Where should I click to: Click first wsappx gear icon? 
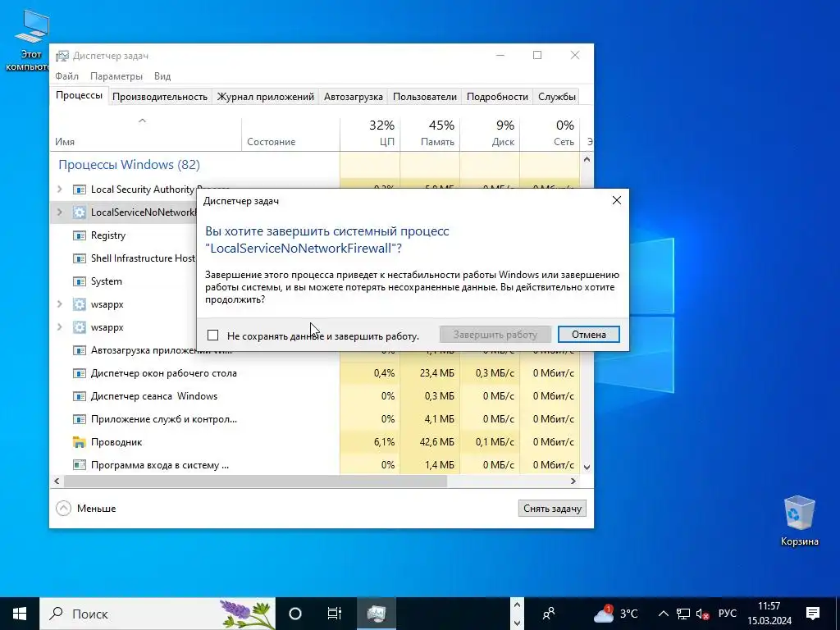point(80,304)
